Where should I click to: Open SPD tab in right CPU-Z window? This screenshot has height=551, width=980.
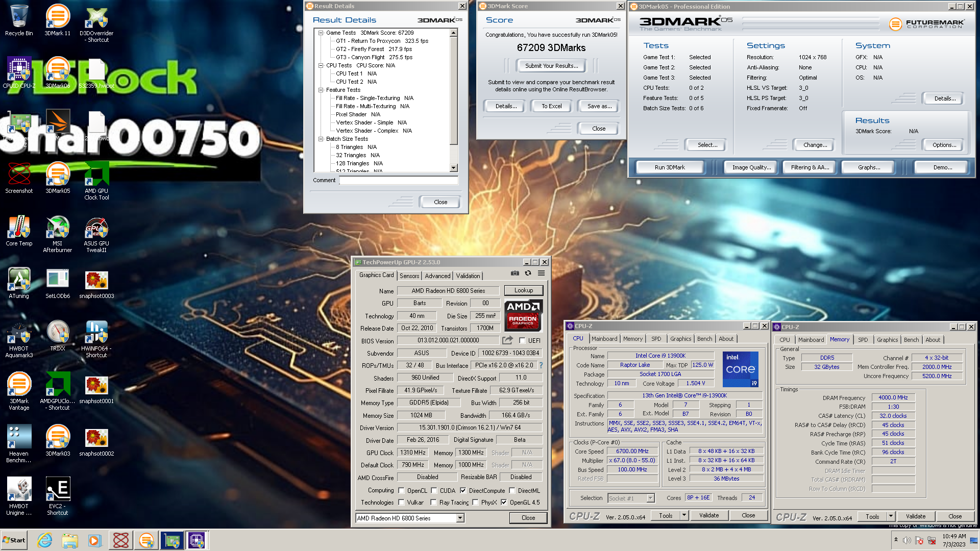tap(863, 340)
